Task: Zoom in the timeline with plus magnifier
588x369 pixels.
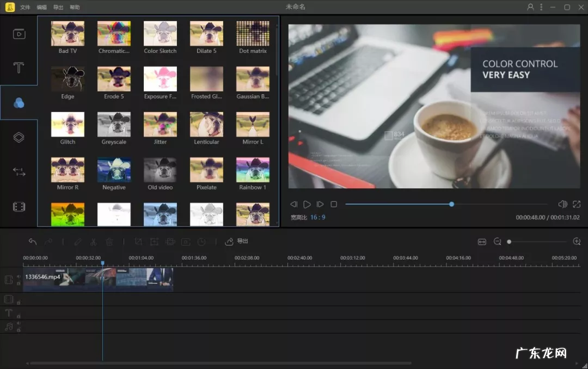Action: point(577,242)
